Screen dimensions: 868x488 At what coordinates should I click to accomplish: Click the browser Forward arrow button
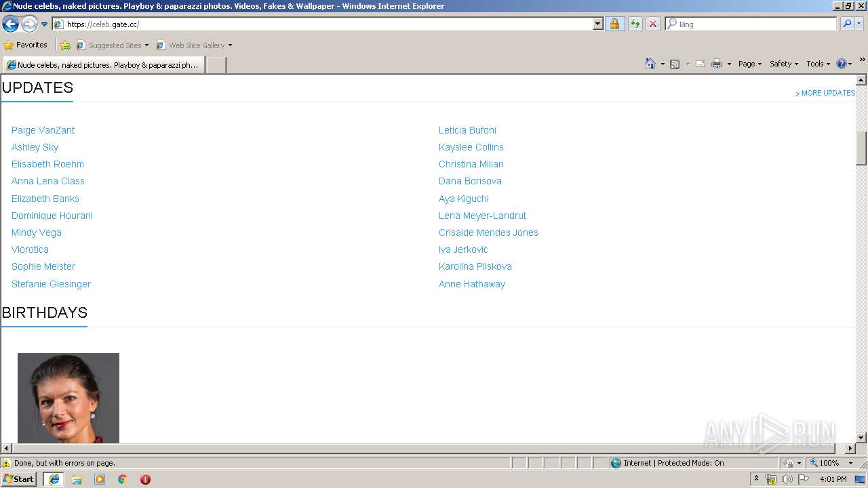[29, 24]
